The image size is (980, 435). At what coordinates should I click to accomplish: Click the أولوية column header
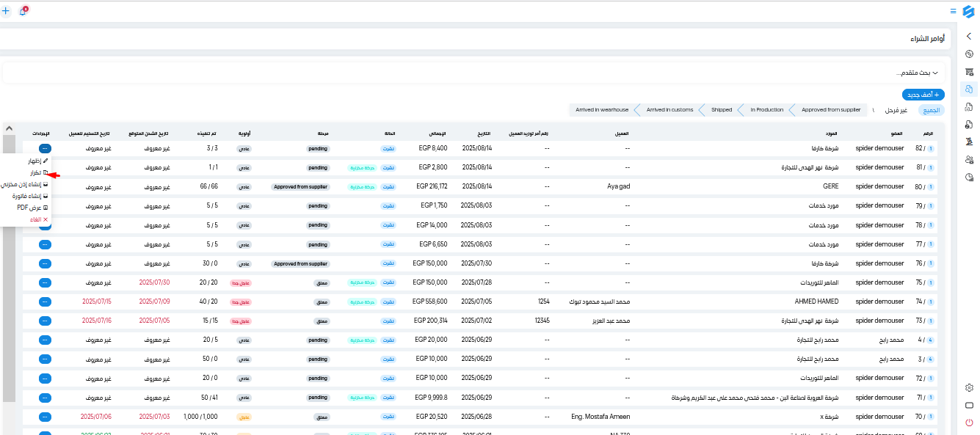[x=244, y=134]
